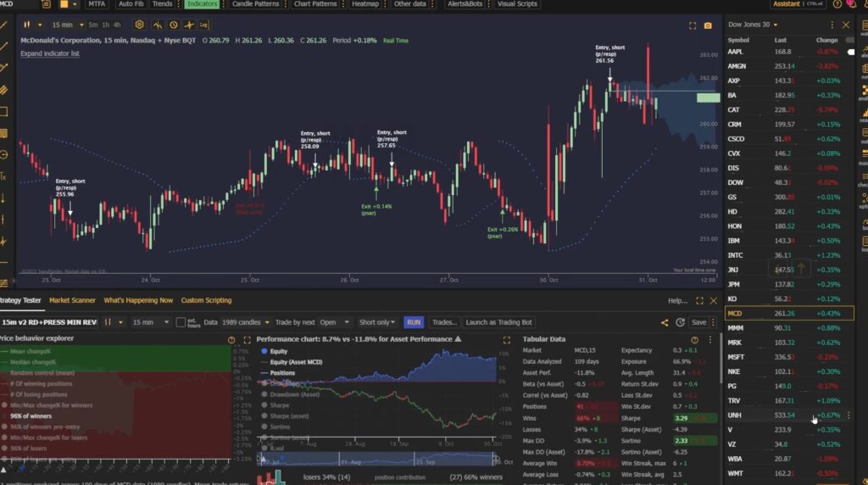Viewport: 868px width, 485px height.
Task: Toggle the Sharpe series
Action: click(275, 405)
